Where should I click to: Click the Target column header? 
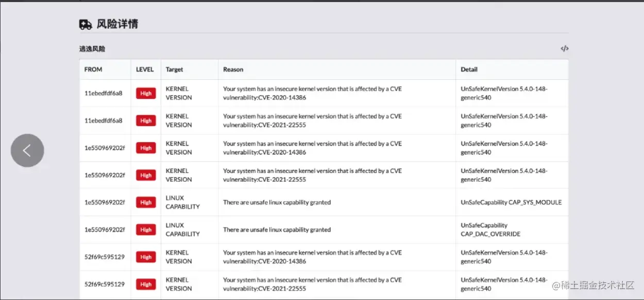point(174,69)
